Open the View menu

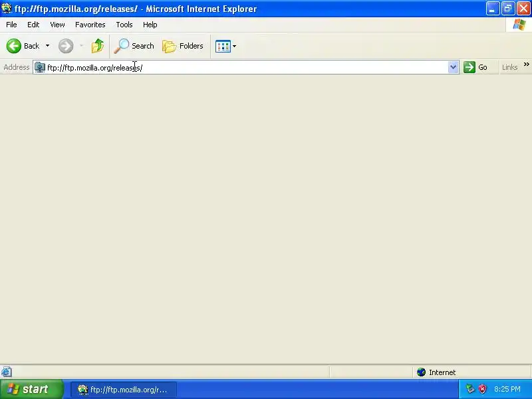pyautogui.click(x=57, y=25)
